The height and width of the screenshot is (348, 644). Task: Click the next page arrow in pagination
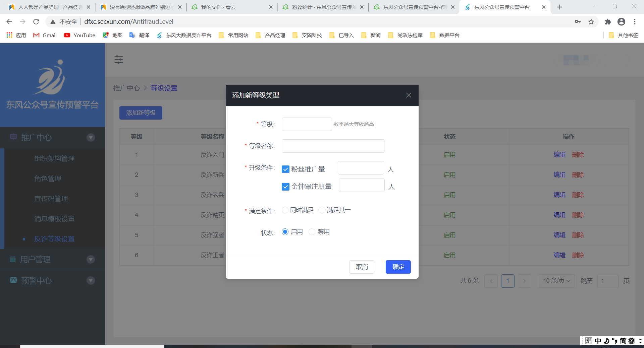click(525, 281)
